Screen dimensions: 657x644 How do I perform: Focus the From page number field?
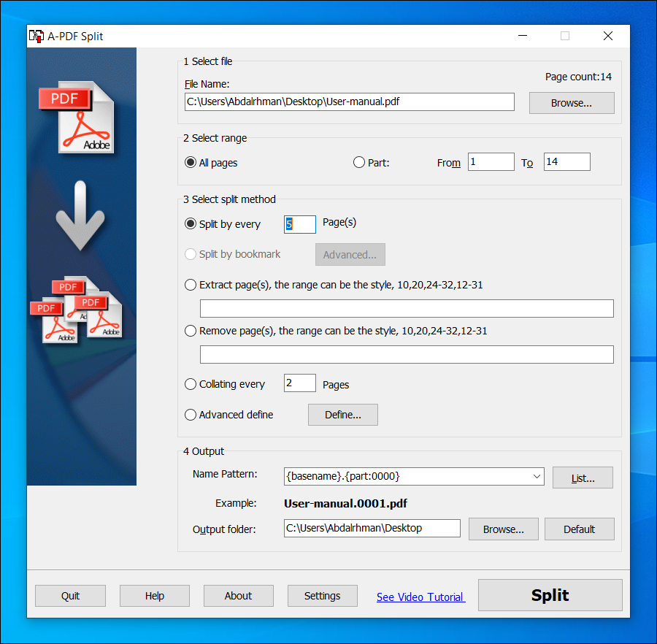(491, 162)
